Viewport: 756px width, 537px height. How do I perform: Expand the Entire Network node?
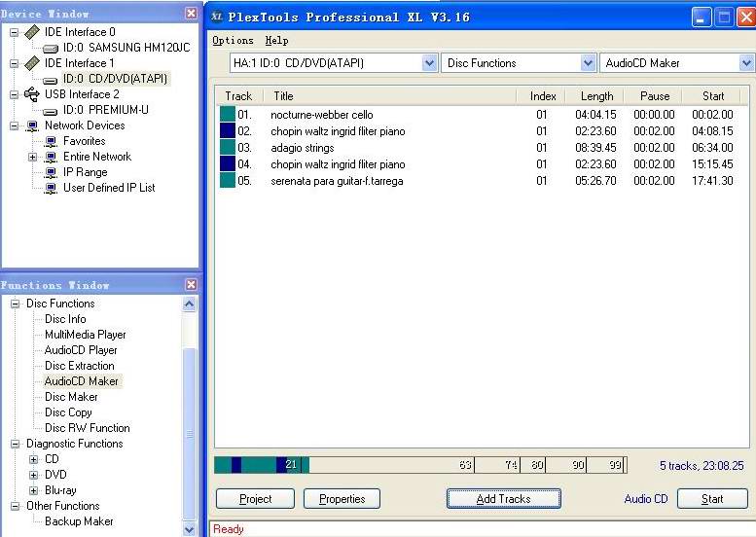click(32, 158)
